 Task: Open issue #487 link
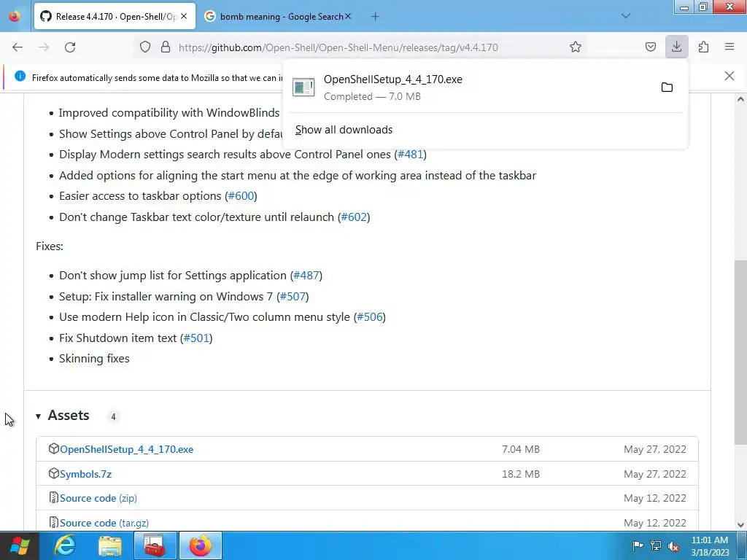coord(306,275)
